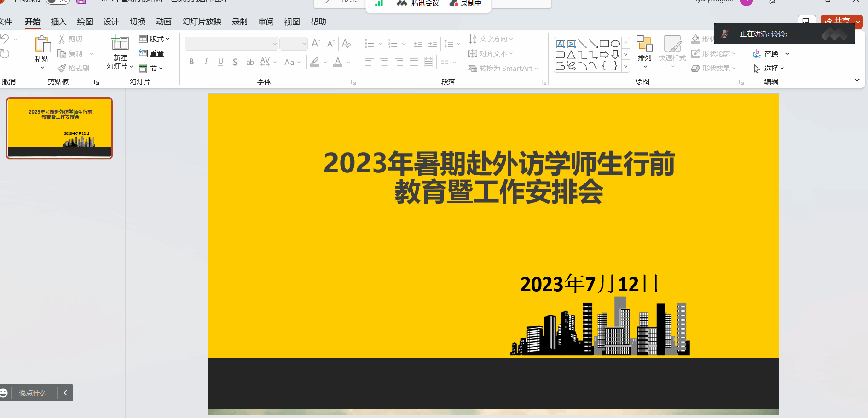Switch to the Insert (插入) tab
The image size is (868, 418).
click(58, 22)
